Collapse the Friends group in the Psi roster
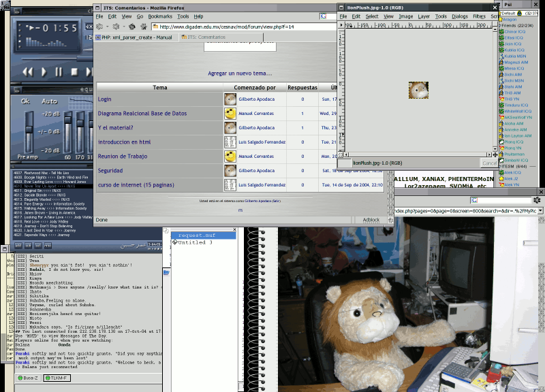Image resolution: width=545 pixels, height=392 pixels. 499,24
